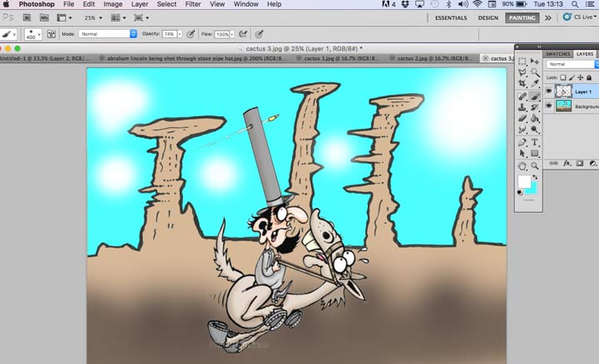Screen dimensions: 599x364
Task: Toggle lock all for layer
Action: coord(589,77)
